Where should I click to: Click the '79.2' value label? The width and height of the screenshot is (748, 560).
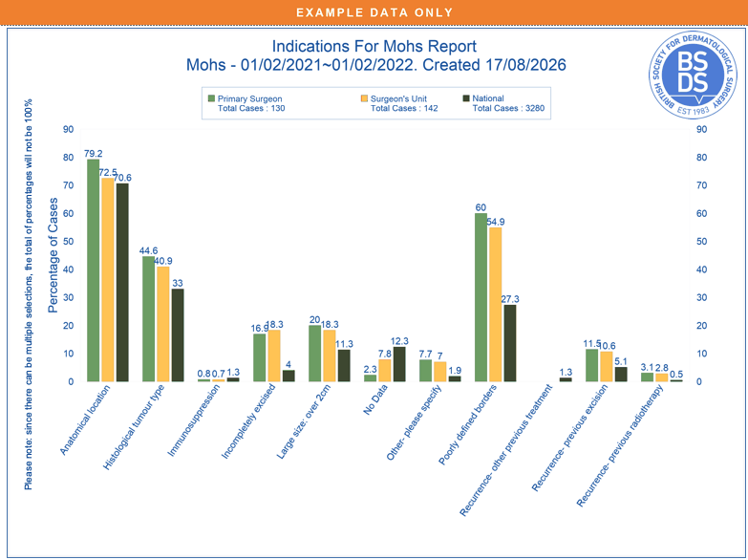coord(93,154)
